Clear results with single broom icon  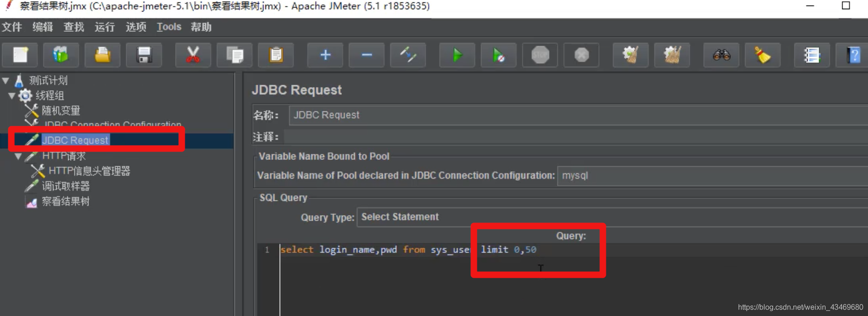point(631,55)
